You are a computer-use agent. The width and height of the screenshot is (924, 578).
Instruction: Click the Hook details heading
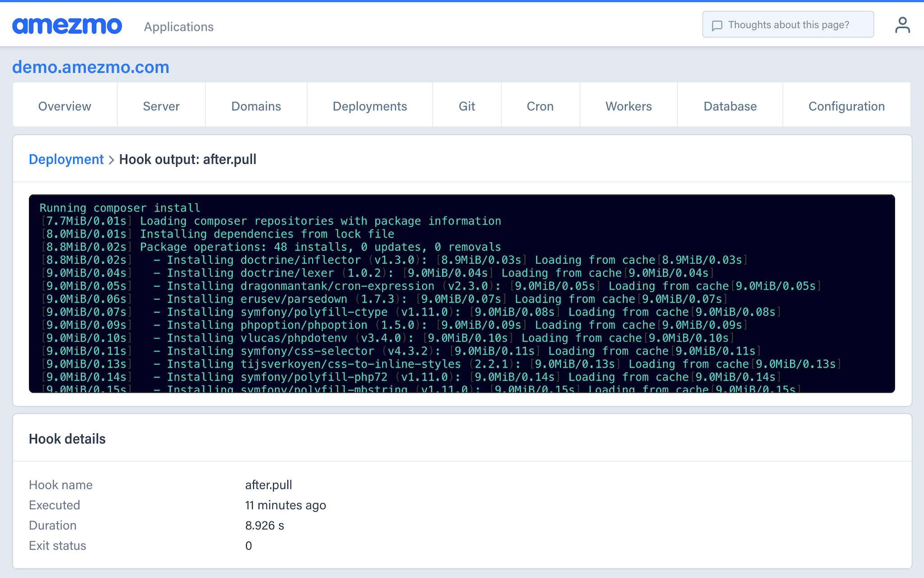(67, 439)
